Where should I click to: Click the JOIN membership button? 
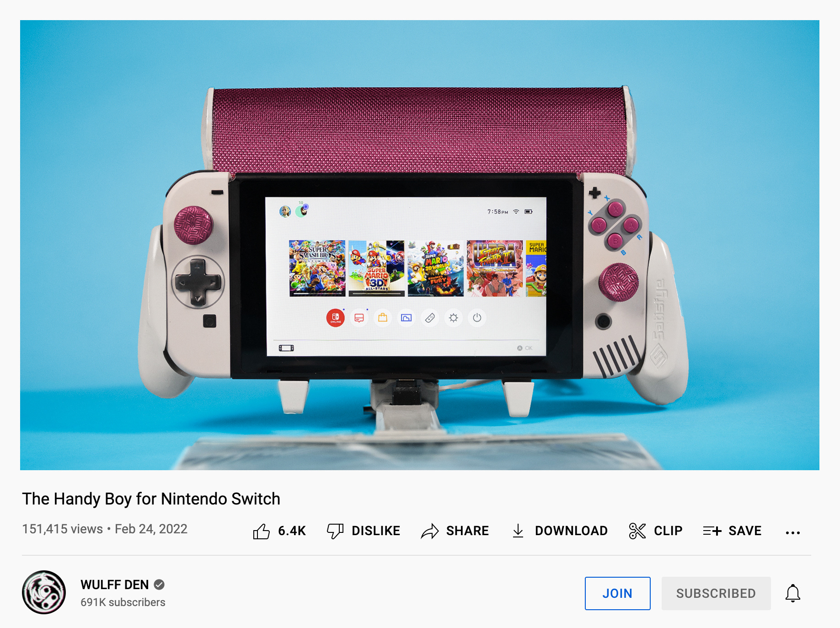[x=617, y=593]
